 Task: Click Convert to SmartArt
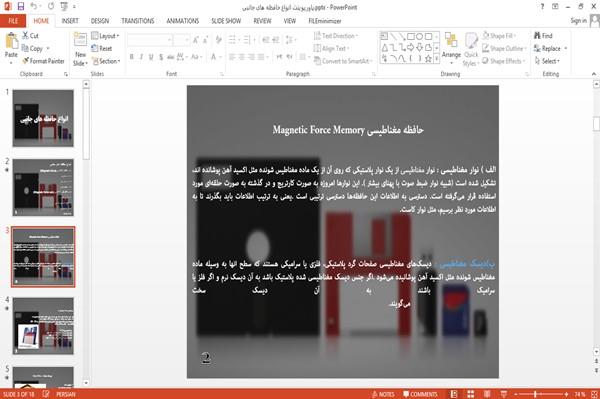pos(342,61)
